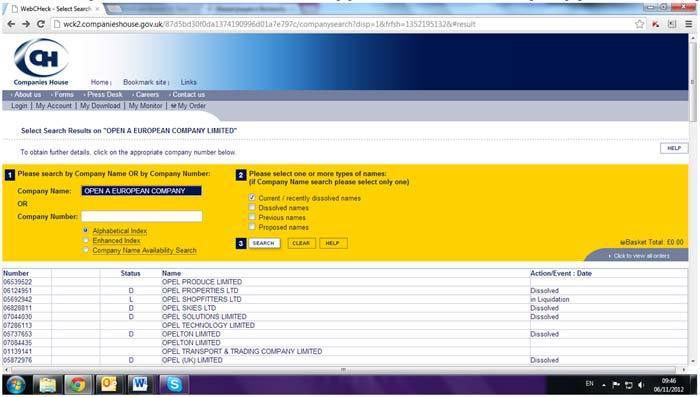Image resolution: width=700 pixels, height=397 pixels.
Task: Open the My Account link
Action: [x=54, y=106]
